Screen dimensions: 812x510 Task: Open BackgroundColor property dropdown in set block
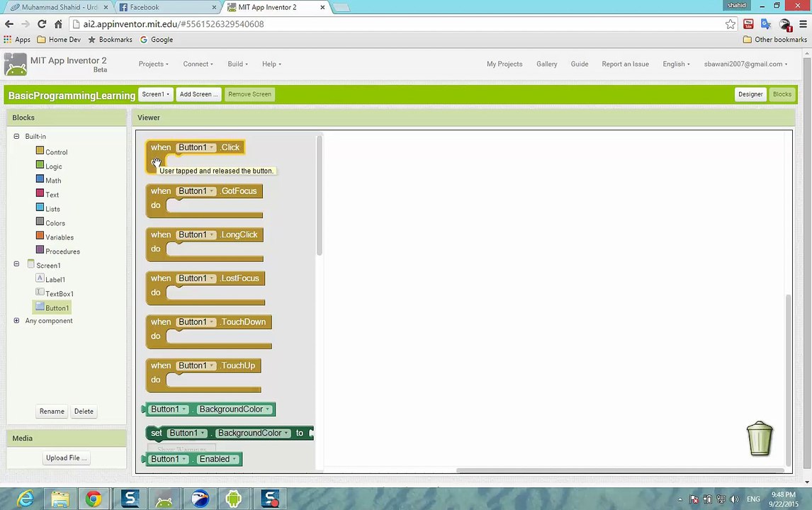point(252,433)
